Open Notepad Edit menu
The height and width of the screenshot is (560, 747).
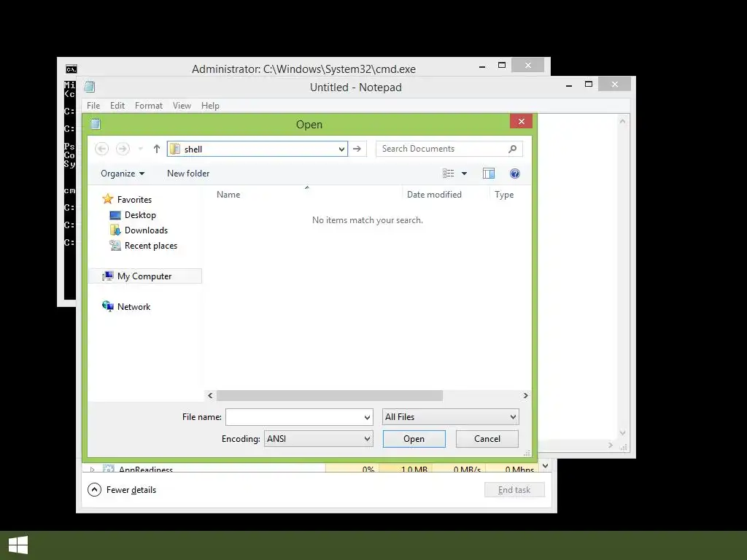[x=117, y=106]
